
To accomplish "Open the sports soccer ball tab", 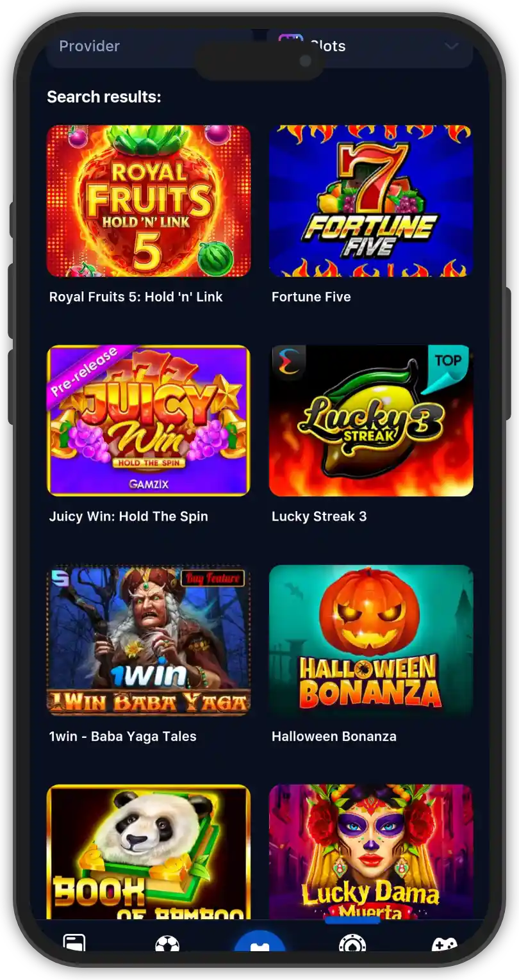I will (167, 945).
